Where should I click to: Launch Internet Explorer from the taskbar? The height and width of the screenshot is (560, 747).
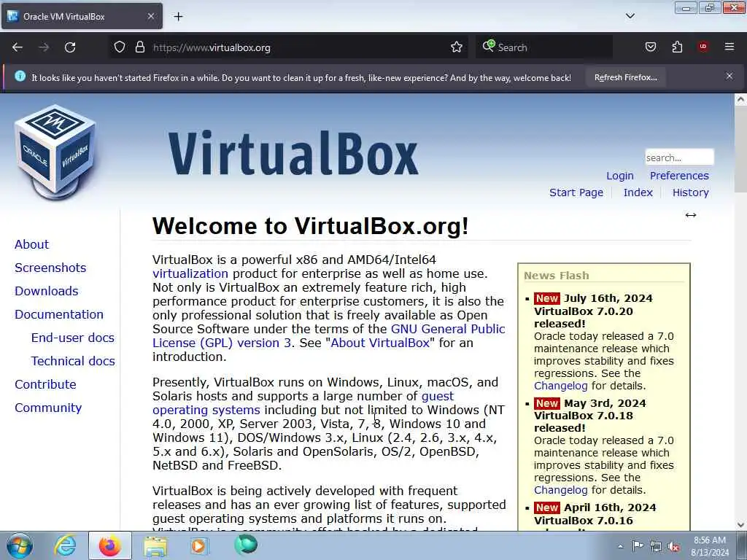click(65, 545)
